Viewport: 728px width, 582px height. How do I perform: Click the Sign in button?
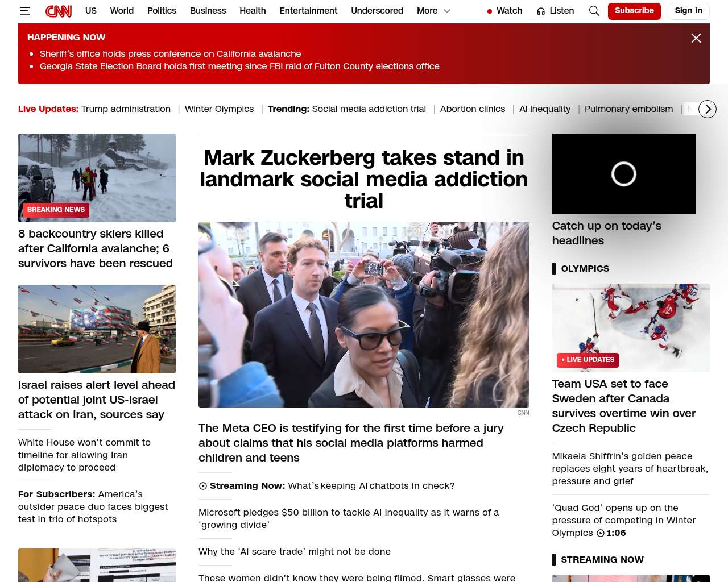pyautogui.click(x=688, y=11)
